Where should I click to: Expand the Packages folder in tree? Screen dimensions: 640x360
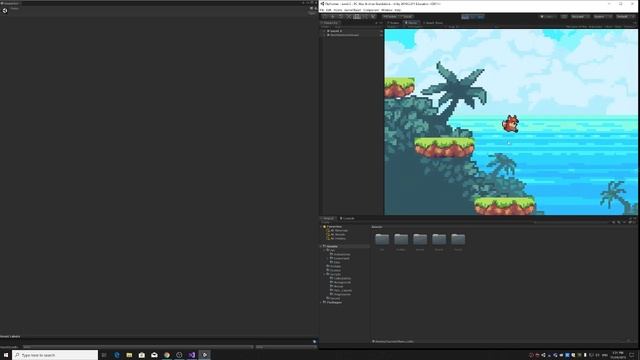pos(321,302)
